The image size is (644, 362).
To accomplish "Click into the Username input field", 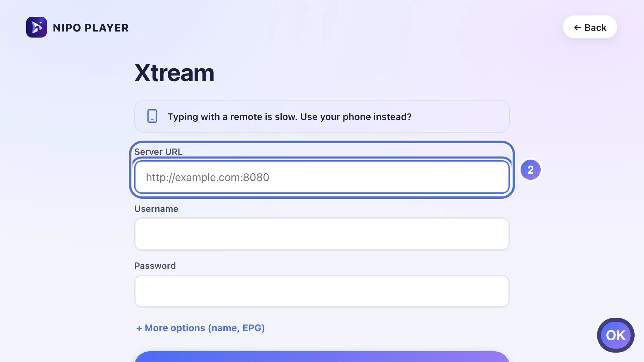I will (x=322, y=234).
